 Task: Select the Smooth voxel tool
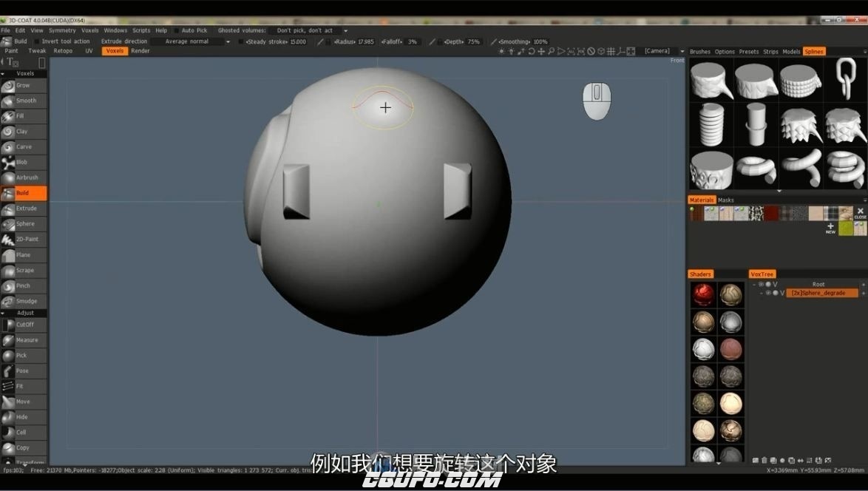point(24,101)
